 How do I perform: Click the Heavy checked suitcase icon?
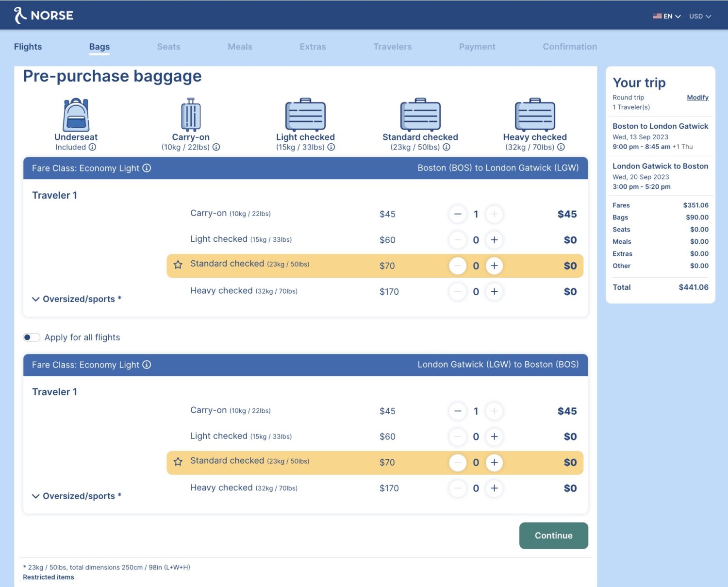click(x=535, y=115)
